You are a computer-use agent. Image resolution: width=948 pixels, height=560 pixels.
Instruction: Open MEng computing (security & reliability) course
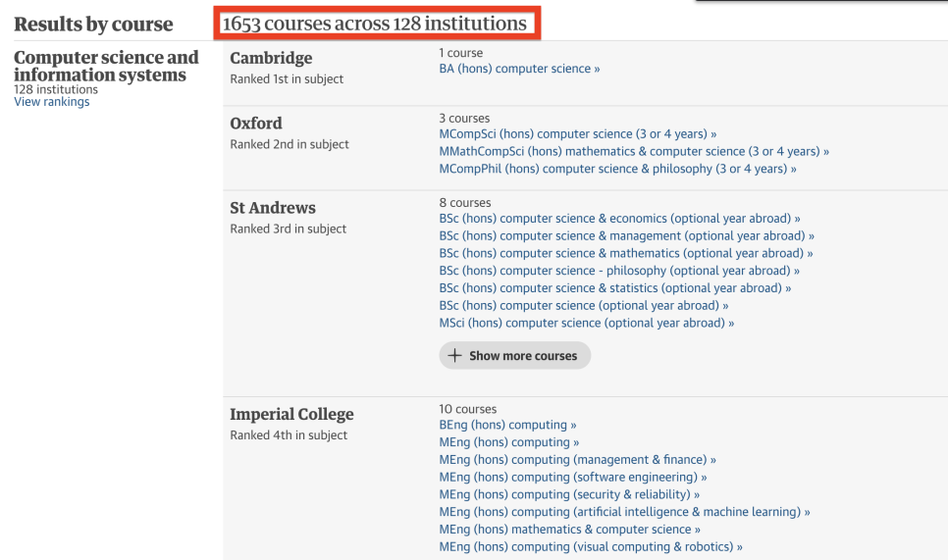coord(569,495)
